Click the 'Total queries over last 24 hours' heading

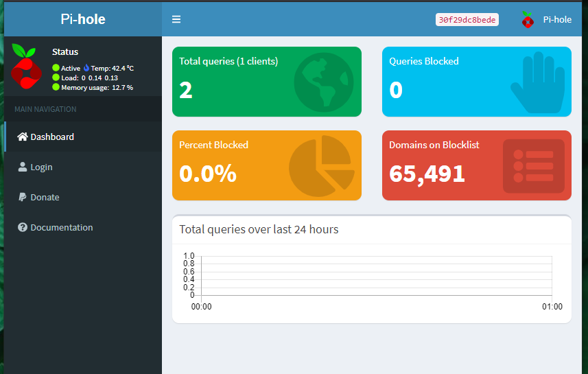tap(259, 229)
